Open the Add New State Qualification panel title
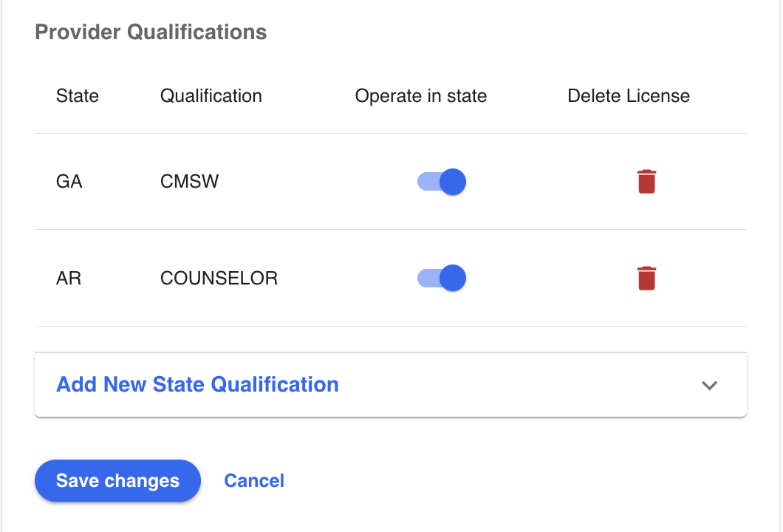The width and height of the screenshot is (783, 532). click(x=197, y=385)
